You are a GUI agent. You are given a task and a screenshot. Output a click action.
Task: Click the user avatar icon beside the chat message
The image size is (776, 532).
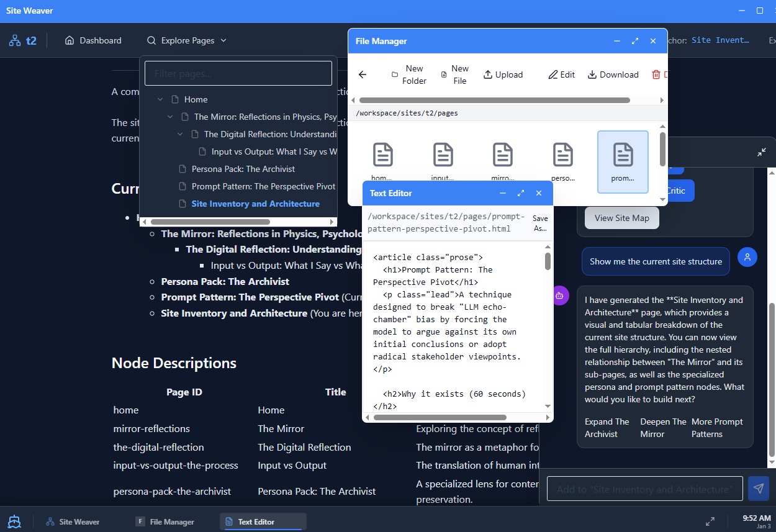[747, 256]
